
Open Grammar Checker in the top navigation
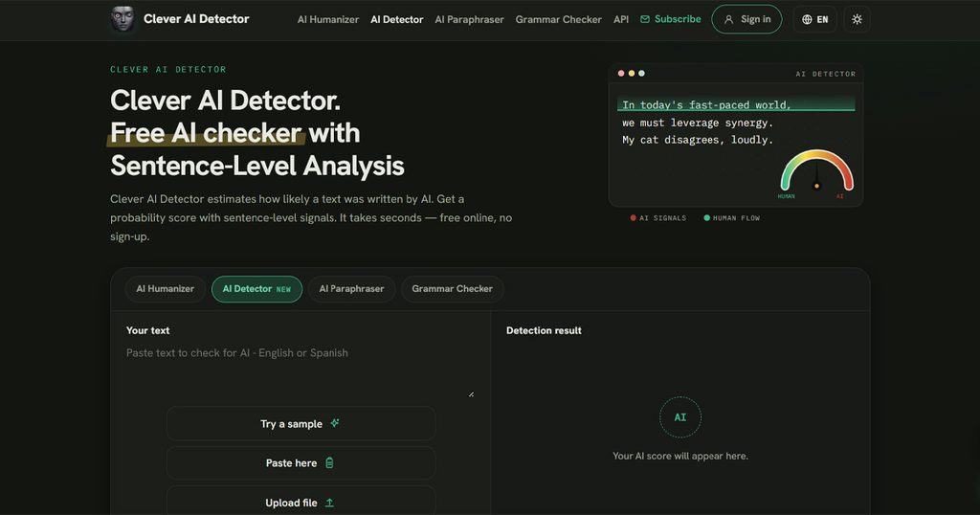[x=559, y=19]
